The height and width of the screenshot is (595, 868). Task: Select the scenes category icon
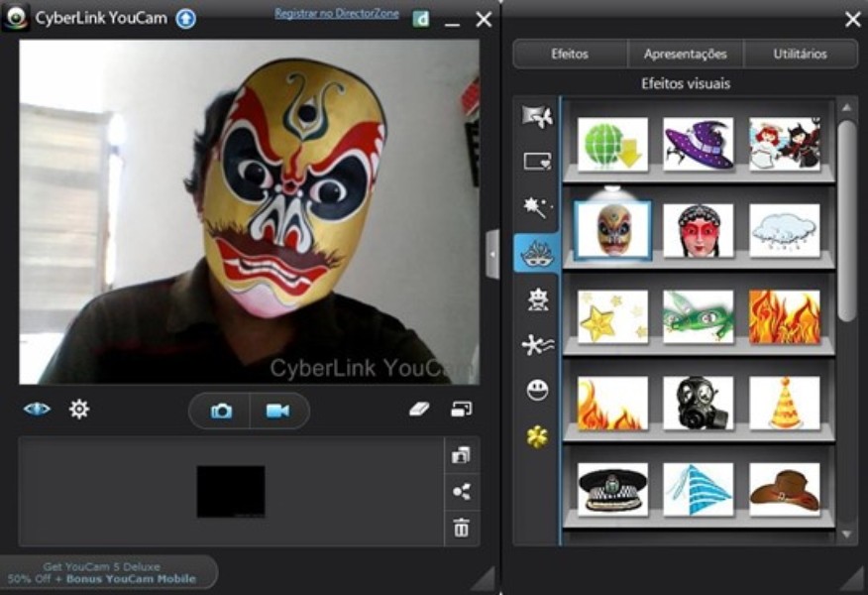click(x=537, y=116)
